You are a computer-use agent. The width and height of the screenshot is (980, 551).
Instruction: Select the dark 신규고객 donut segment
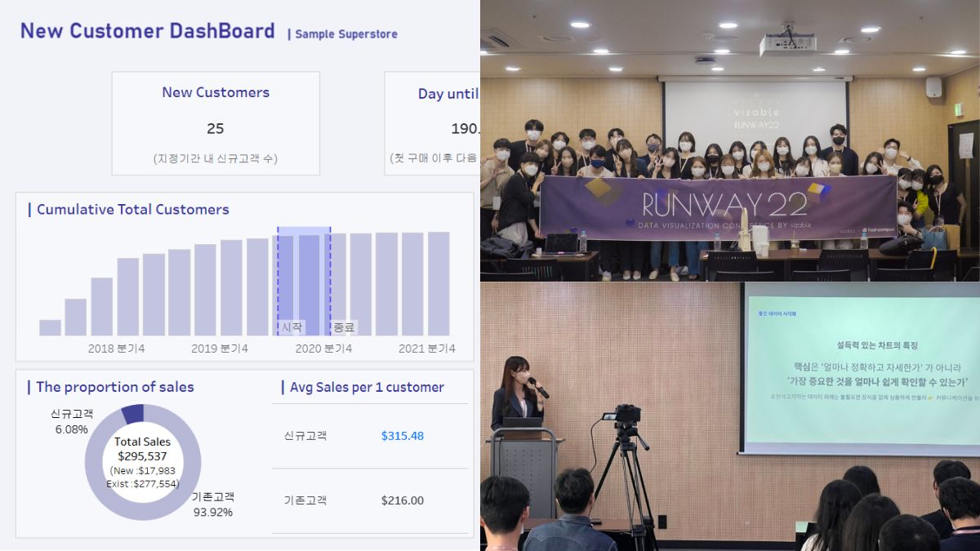[x=132, y=414]
